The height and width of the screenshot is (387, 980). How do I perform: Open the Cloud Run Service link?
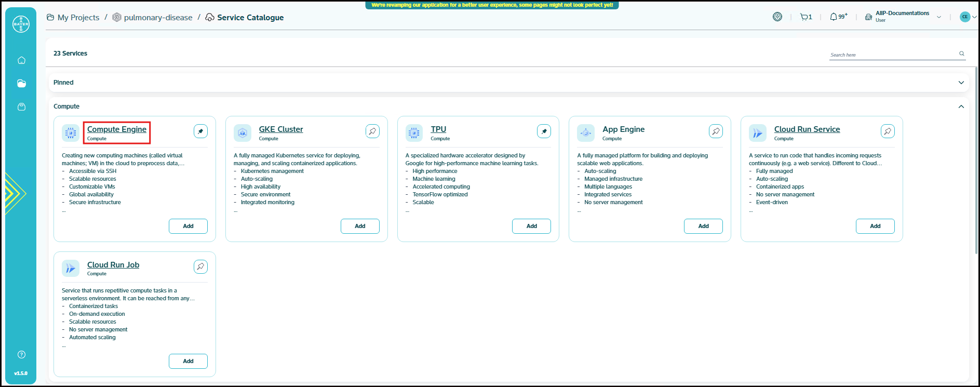tap(807, 129)
